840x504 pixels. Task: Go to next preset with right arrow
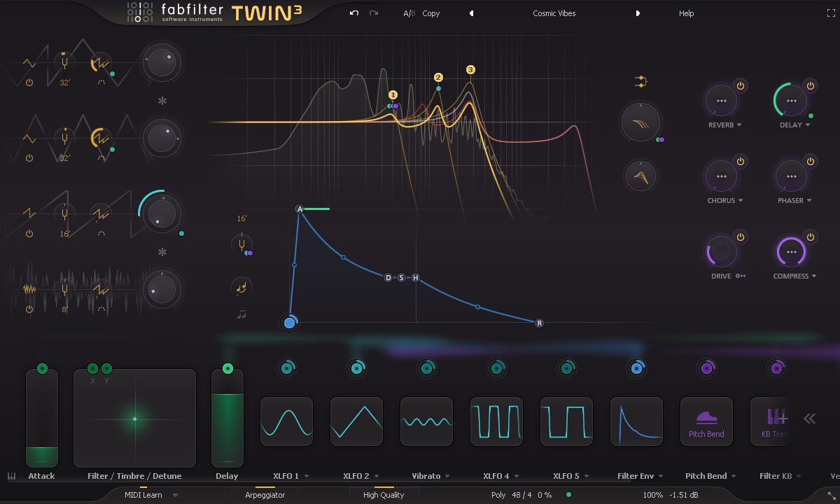pos(637,13)
